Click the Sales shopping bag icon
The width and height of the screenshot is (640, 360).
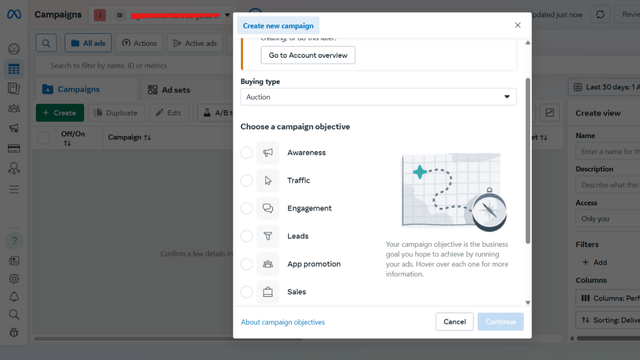[x=268, y=292]
